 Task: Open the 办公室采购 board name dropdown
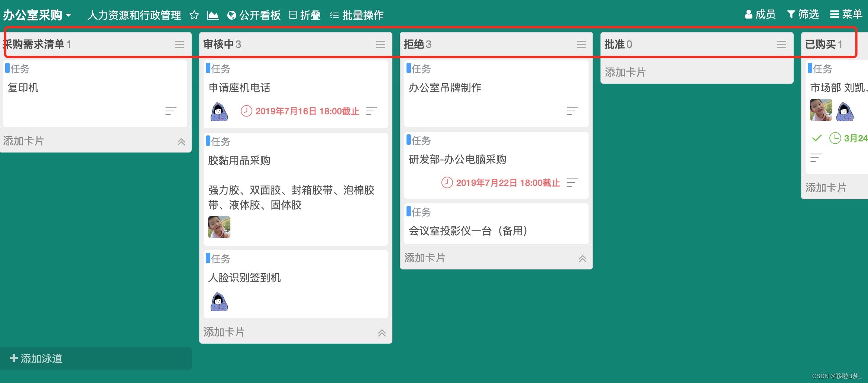tap(37, 15)
